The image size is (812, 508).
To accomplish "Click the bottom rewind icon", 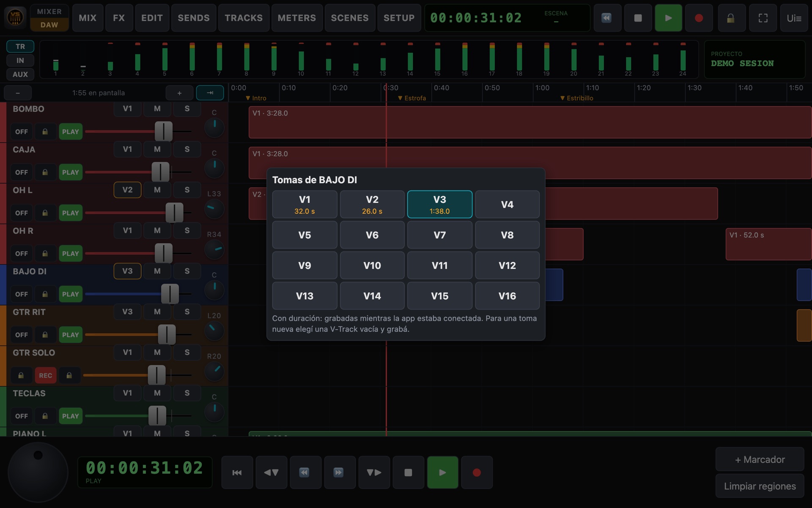I will point(305,472).
